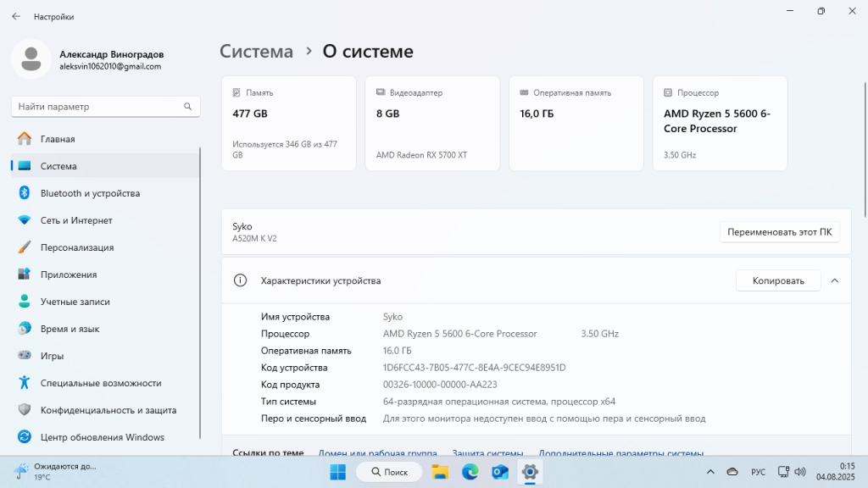Open Bluetooth и устройства settings

pyautogui.click(x=105, y=193)
